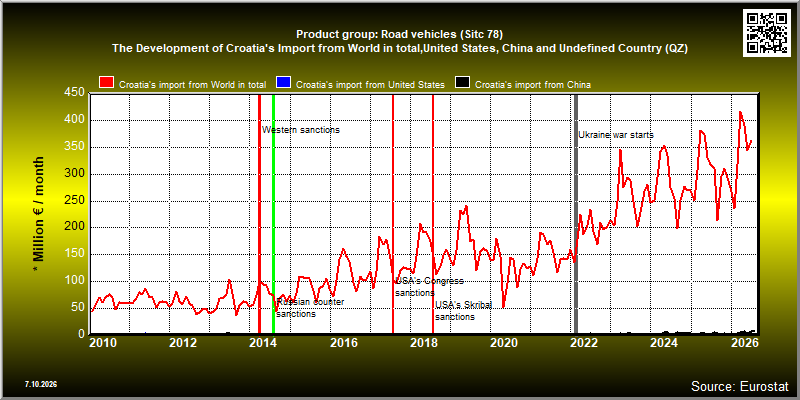Click the x-axis year 2012
This screenshot has height=400, width=800.
click(183, 342)
